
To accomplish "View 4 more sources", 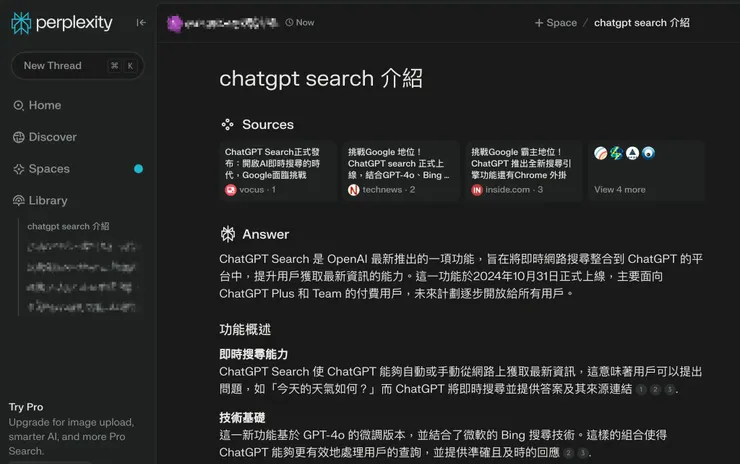I will (647, 171).
